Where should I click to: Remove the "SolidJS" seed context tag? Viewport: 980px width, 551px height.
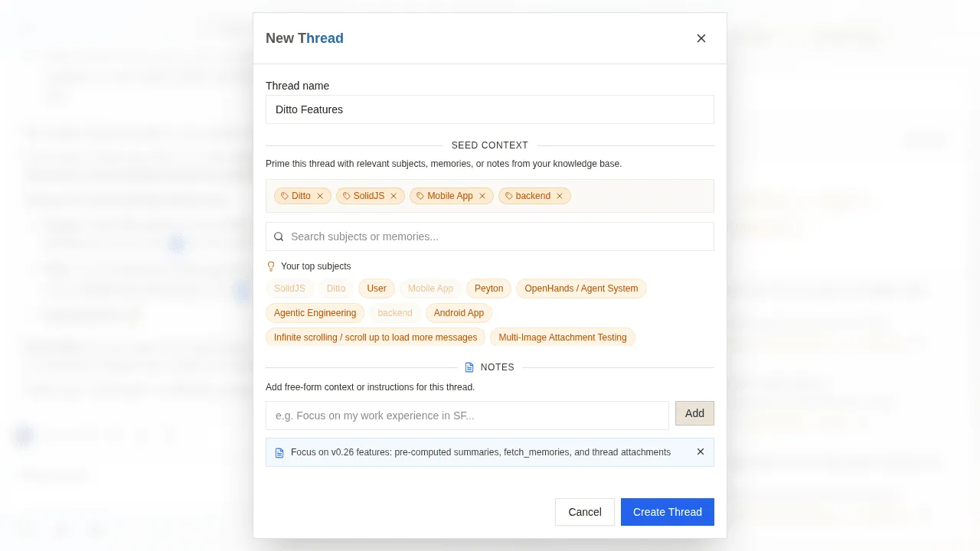[x=394, y=196]
